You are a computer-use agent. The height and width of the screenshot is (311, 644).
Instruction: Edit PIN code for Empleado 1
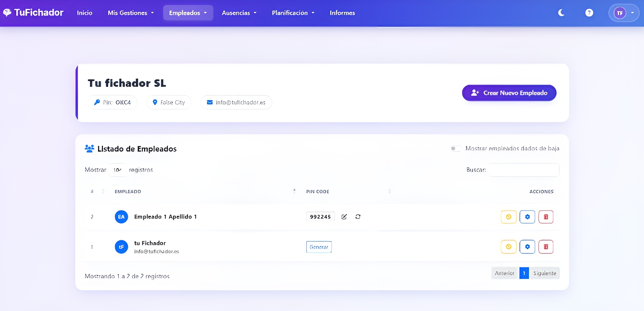click(x=344, y=217)
